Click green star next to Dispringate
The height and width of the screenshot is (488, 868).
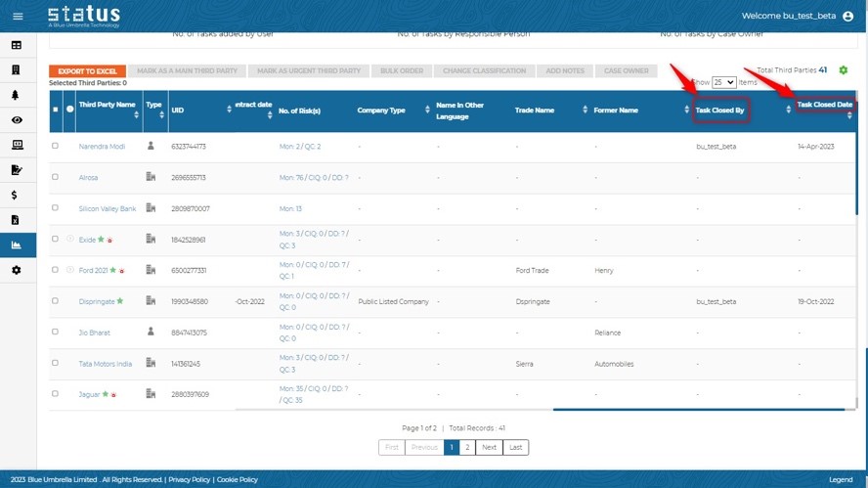coord(119,301)
